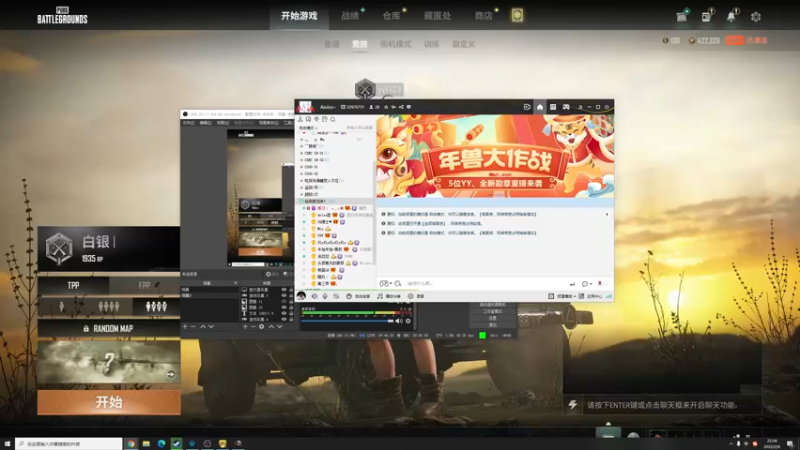Open Windows Start menu
The width and height of the screenshot is (800, 450).
7,444
